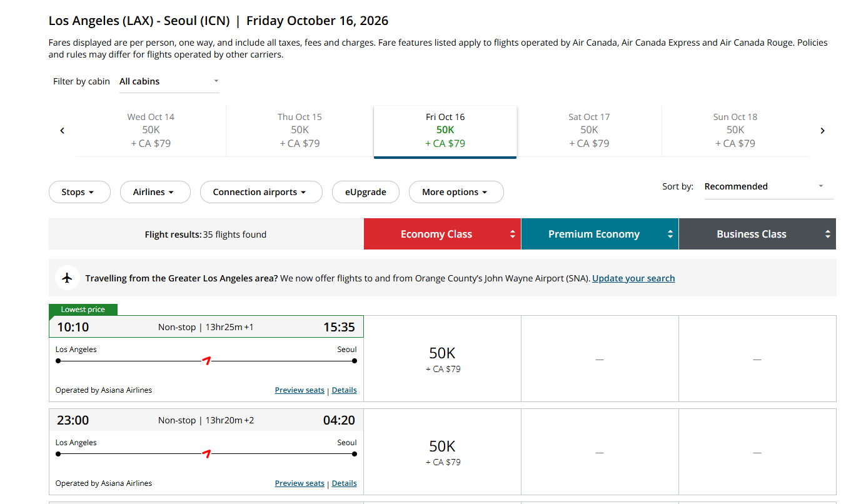
Task: Click the next dates right arrow
Action: pos(822,131)
